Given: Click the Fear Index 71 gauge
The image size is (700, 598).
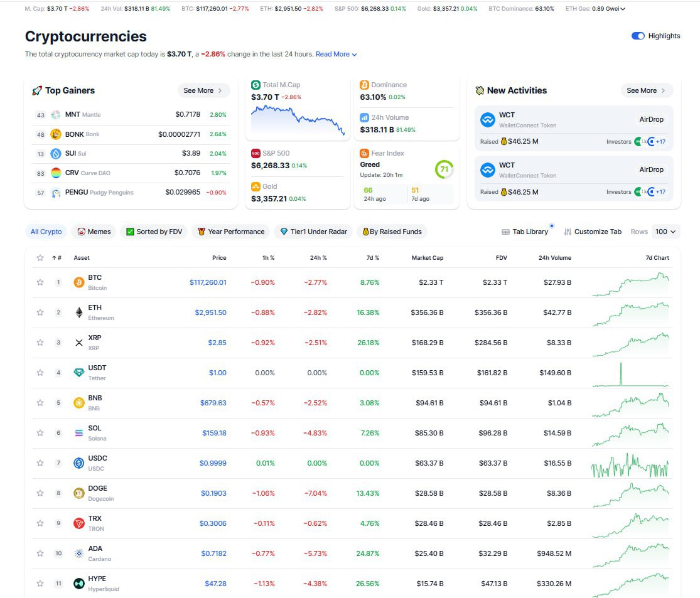Looking at the screenshot, I should point(444,169).
